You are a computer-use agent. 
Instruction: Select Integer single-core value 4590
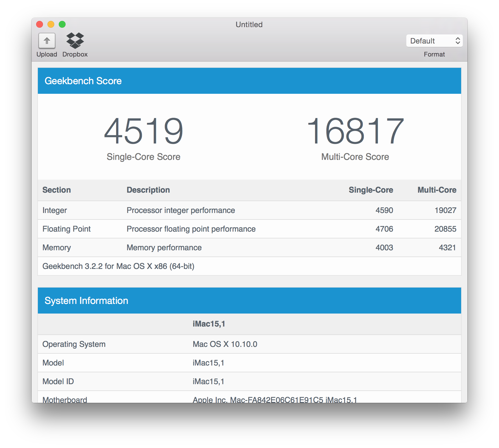pos(384,210)
